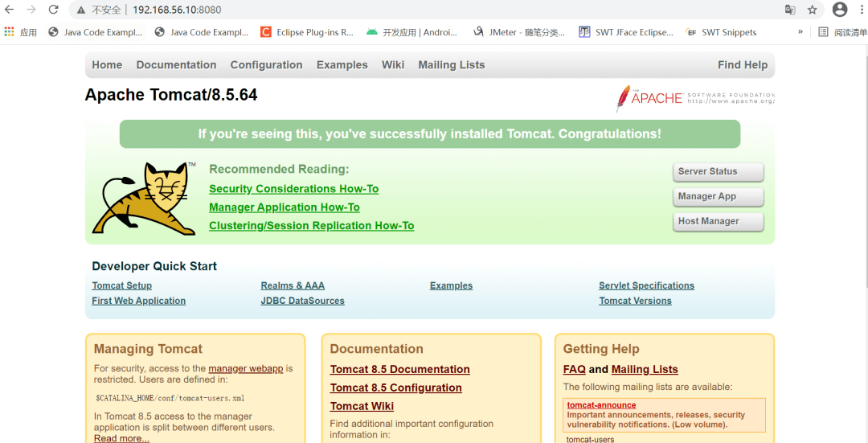Open Wiki in the navigation bar
This screenshot has height=443, width=868.
[x=393, y=65]
